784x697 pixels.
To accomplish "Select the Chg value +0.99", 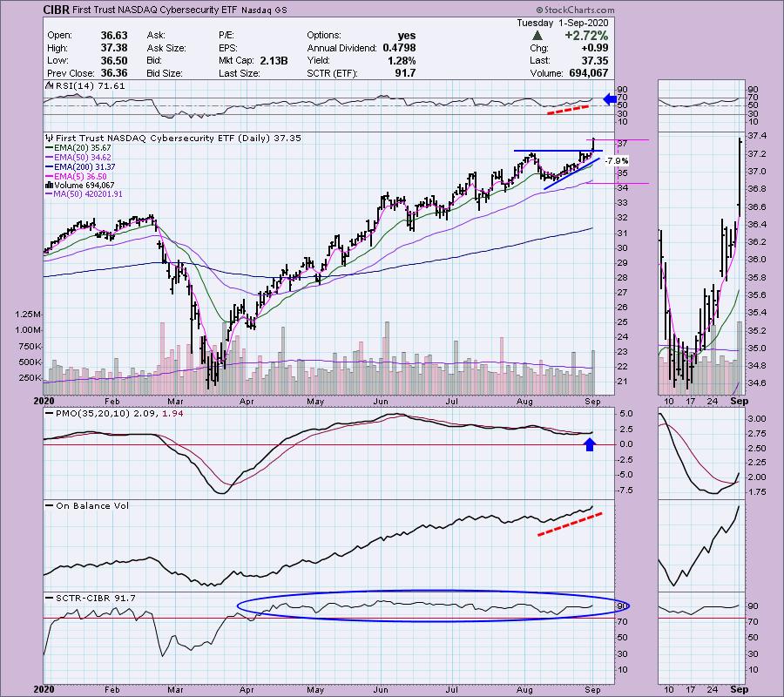I will point(594,48).
